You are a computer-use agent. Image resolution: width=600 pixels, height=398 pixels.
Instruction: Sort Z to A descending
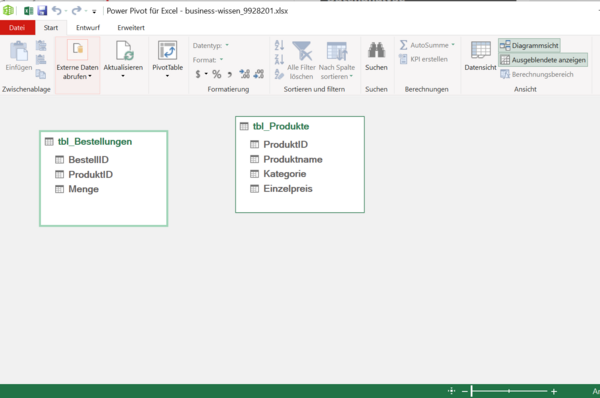coord(279,60)
